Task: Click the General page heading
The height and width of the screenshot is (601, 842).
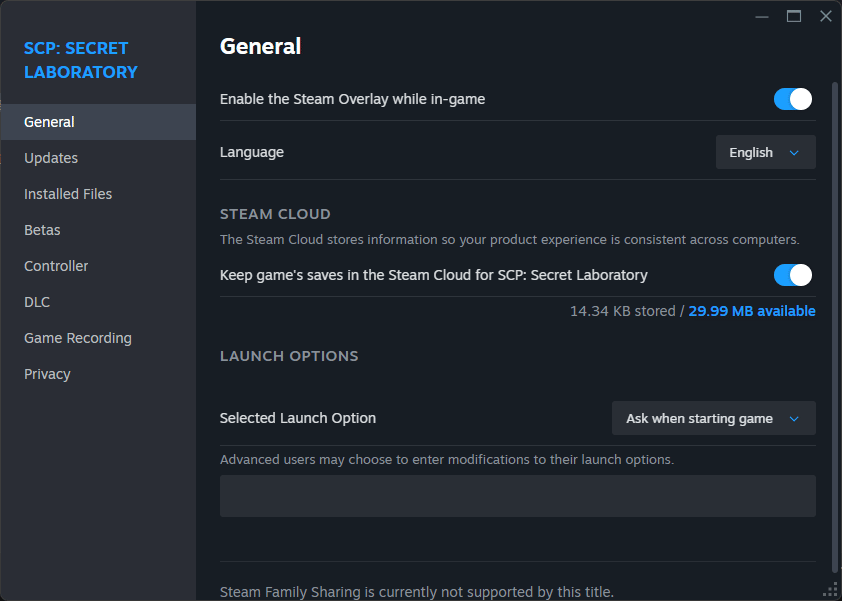Action: point(260,46)
